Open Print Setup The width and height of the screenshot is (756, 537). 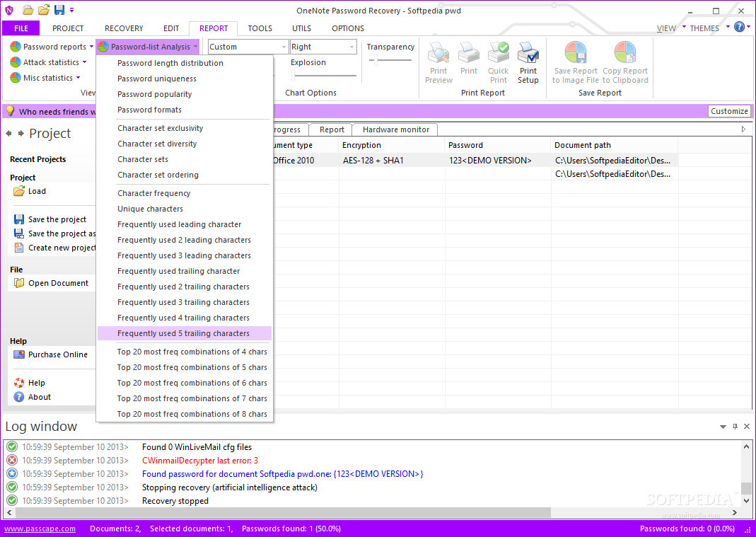click(x=528, y=62)
